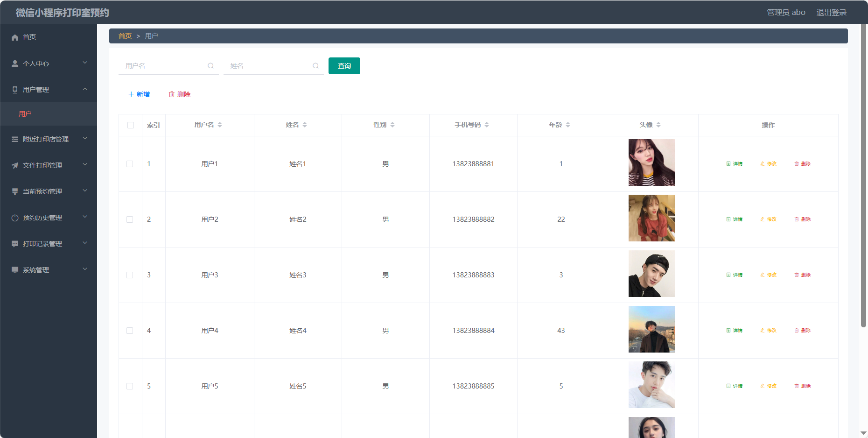Collapse the 用户管理 chevron
This screenshot has height=438, width=868.
click(x=85, y=89)
